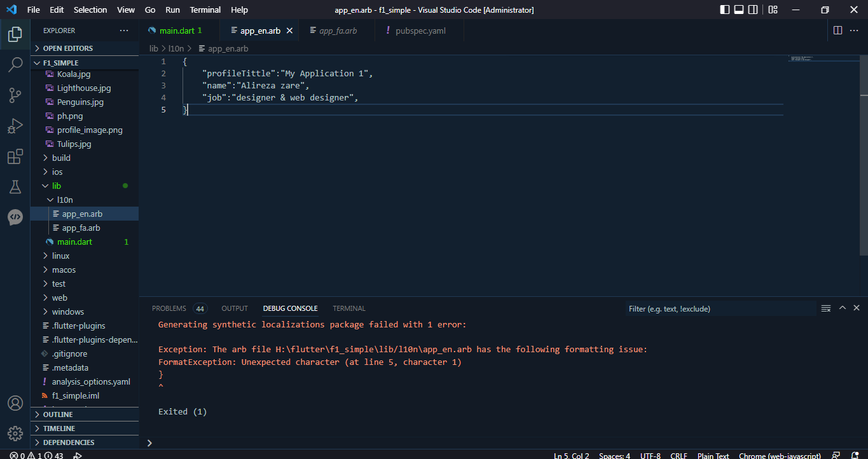Switch to the app_fa.arb editor tab
This screenshot has height=459, width=868.
click(337, 31)
